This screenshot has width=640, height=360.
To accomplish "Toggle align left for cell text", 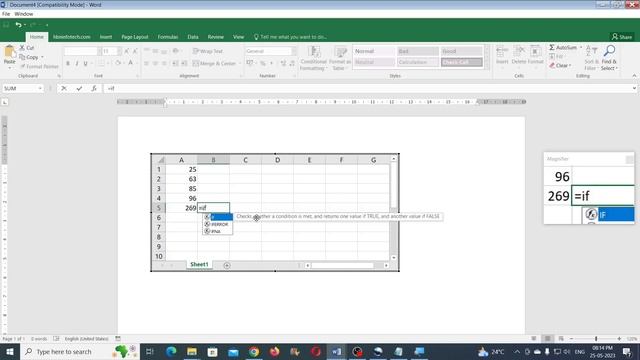I will (x=146, y=63).
